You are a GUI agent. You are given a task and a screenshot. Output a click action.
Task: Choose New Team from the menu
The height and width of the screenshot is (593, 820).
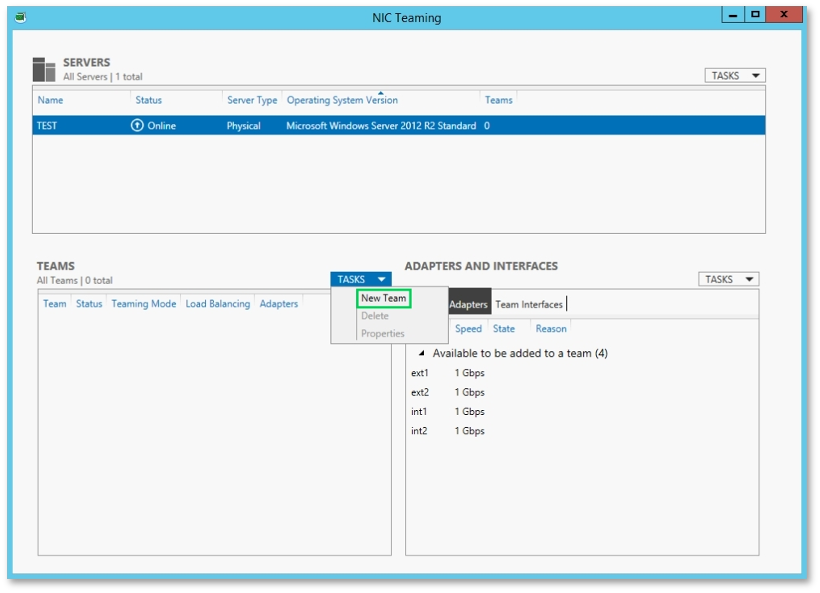point(383,298)
